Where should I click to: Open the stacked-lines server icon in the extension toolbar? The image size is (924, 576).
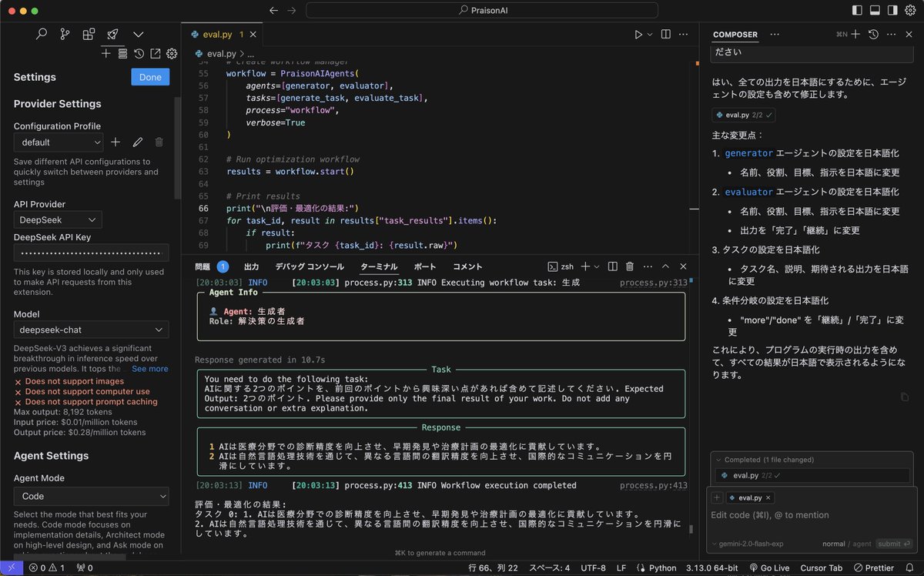[x=122, y=53]
